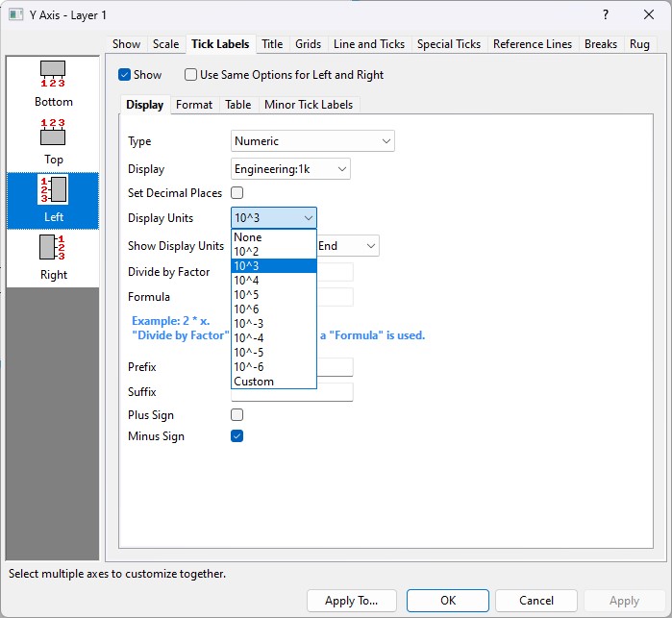Click the Apply button
This screenshot has height=618, width=672.
pyautogui.click(x=625, y=601)
